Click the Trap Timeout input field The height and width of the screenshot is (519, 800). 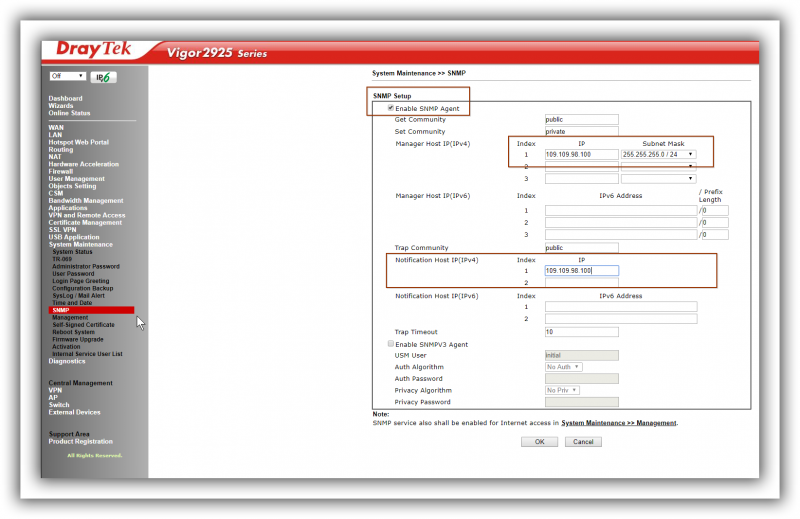click(581, 332)
